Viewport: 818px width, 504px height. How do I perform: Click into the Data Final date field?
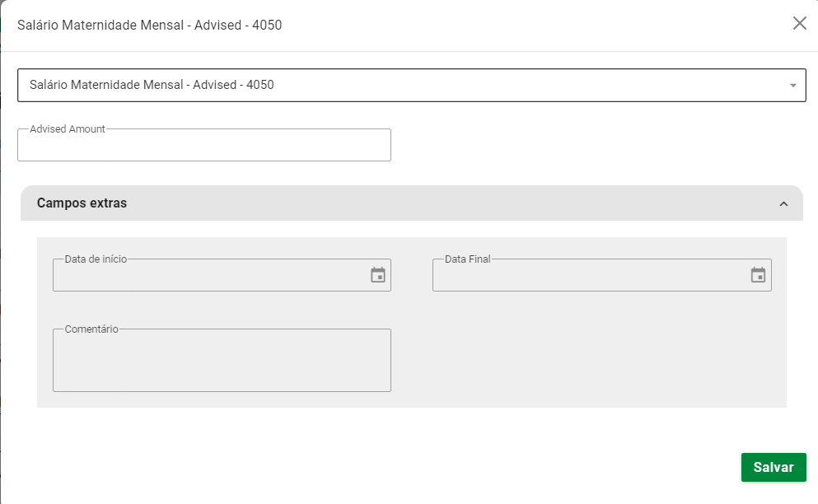(587, 277)
